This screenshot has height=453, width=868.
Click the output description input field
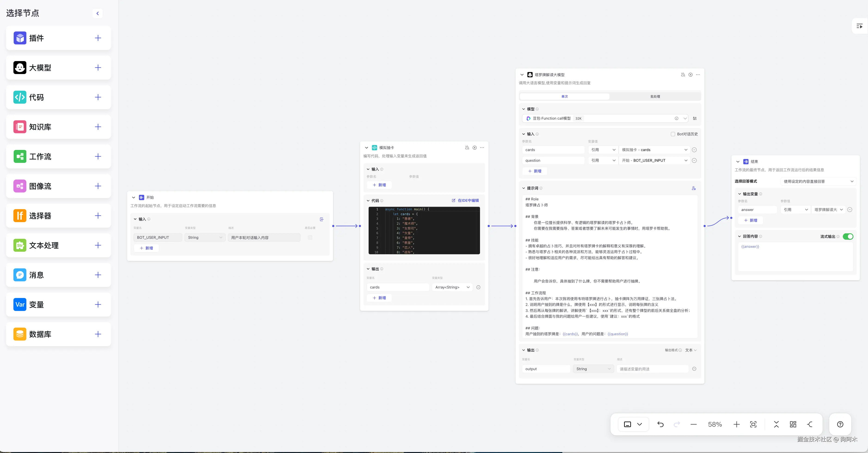652,369
